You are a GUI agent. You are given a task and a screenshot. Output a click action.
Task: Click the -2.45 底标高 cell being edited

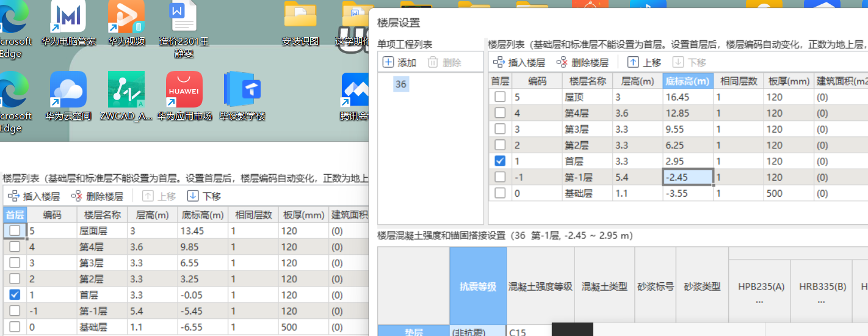(688, 177)
